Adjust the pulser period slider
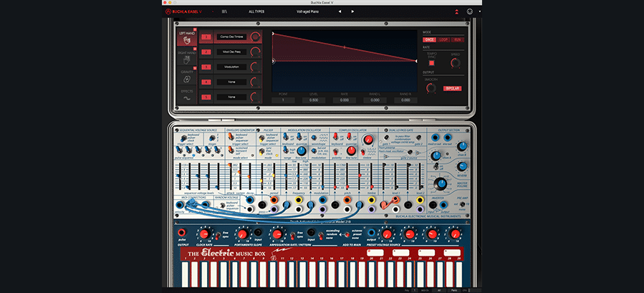 click(x=273, y=177)
